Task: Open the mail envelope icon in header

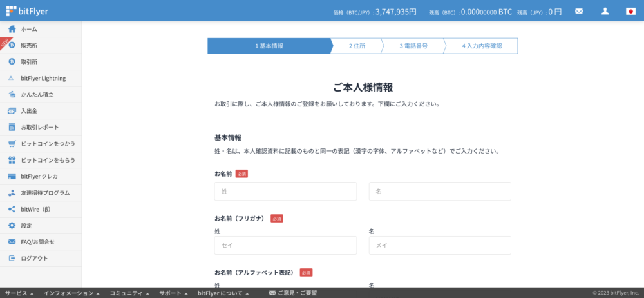Action: 579,11
